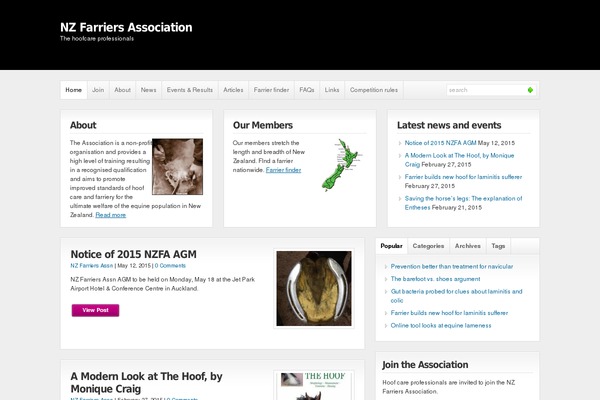Switch to the Tags tab
Image resolution: width=600 pixels, height=400 pixels.
pyautogui.click(x=498, y=246)
